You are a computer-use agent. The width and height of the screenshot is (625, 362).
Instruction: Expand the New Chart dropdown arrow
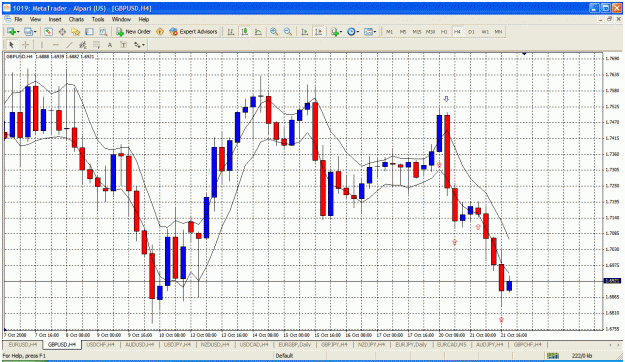coord(18,32)
